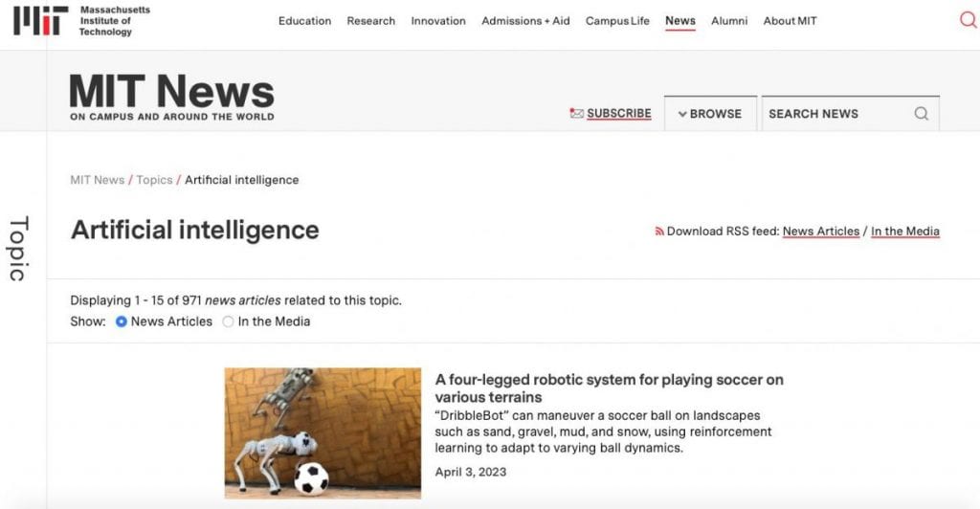This screenshot has width=980, height=509.
Task: Expand the Browse dropdown
Action: coord(710,114)
